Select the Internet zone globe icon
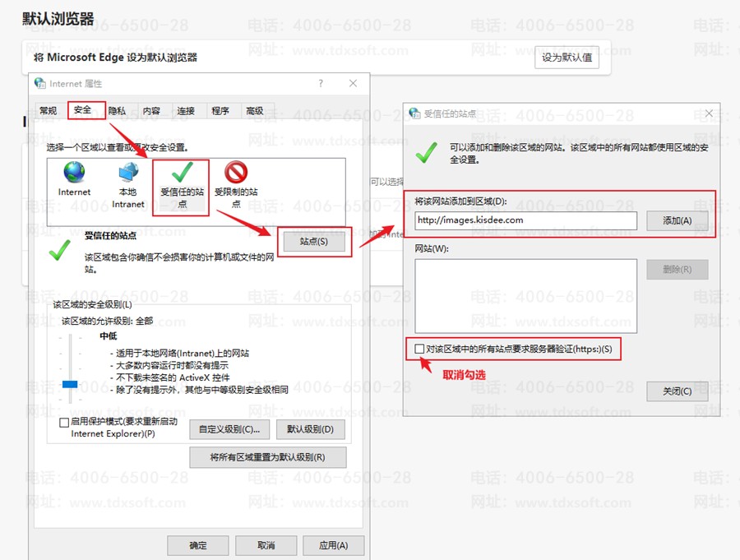740x560 pixels. pyautogui.click(x=74, y=173)
